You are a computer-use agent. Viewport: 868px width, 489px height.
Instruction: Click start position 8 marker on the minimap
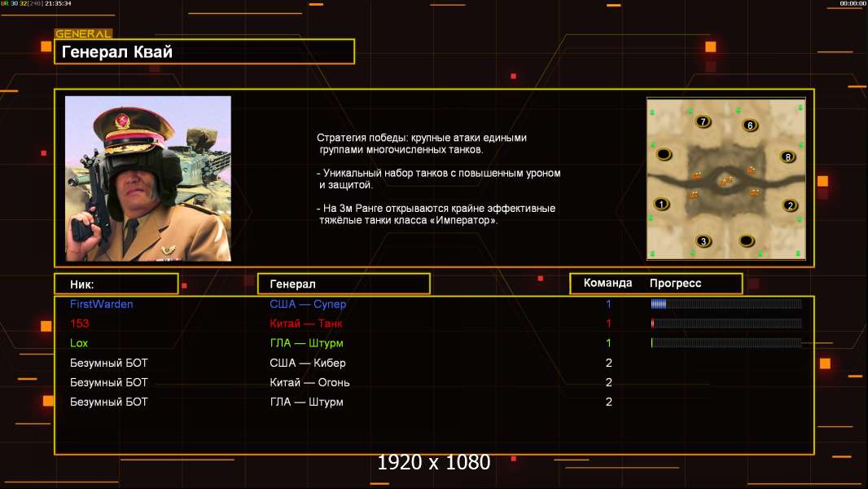pyautogui.click(x=787, y=156)
